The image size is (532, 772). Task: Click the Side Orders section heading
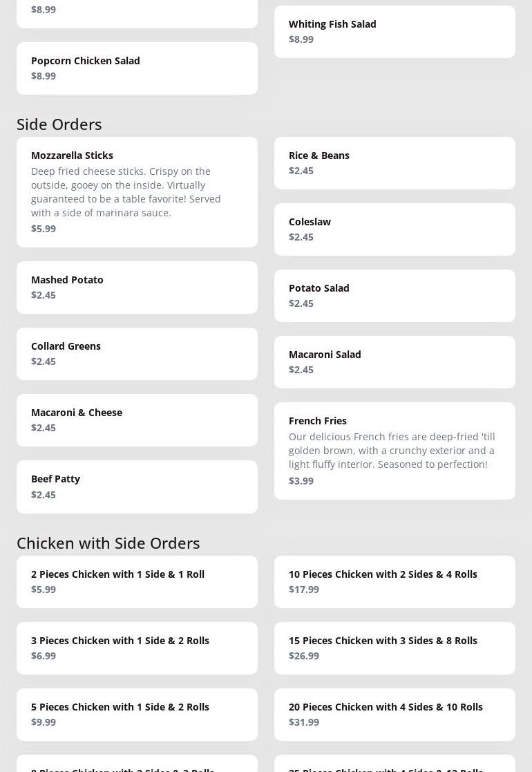pos(59,124)
